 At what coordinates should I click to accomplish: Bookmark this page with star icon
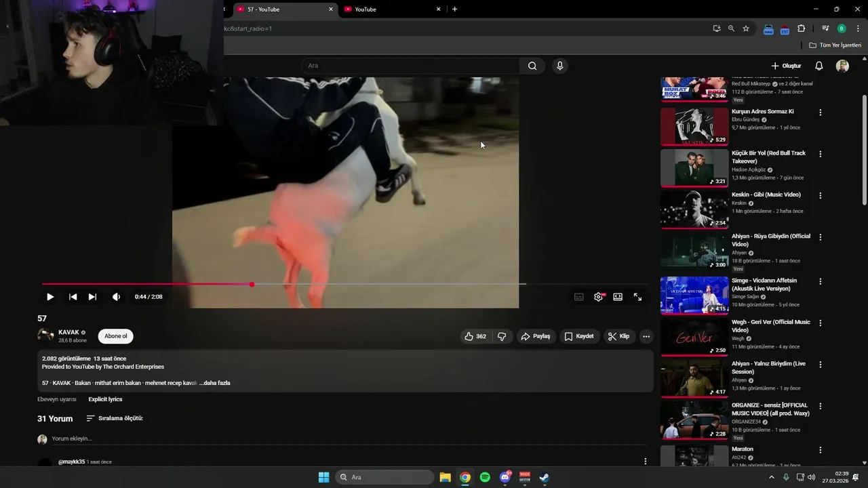tap(746, 28)
